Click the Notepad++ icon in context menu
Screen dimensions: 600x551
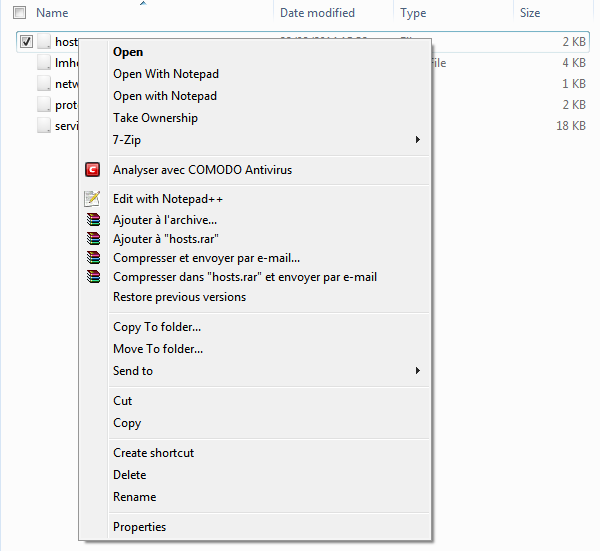92,199
